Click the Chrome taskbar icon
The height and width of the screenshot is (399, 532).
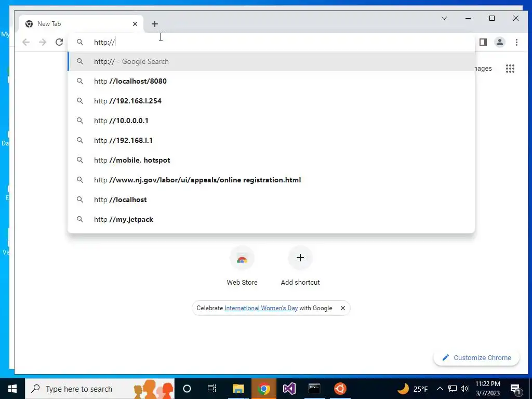tap(263, 389)
